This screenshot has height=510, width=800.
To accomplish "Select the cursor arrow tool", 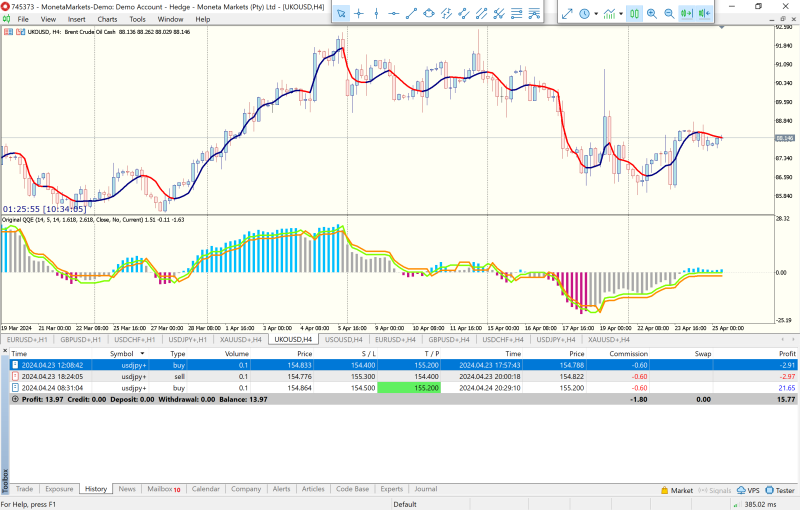I will tap(340, 13).
